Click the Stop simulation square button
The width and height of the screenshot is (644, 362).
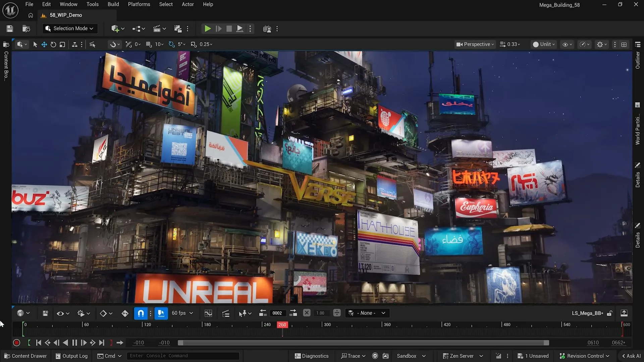(229, 29)
